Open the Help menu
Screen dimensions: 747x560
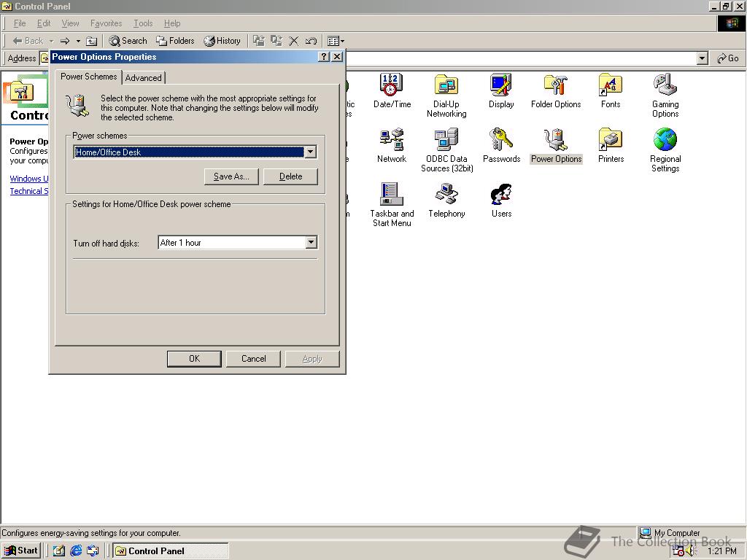click(172, 23)
